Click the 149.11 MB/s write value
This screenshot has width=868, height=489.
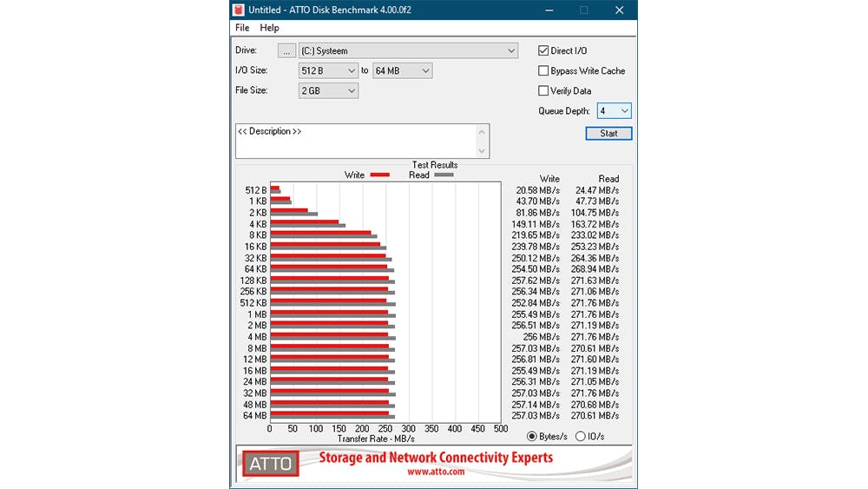pos(536,224)
